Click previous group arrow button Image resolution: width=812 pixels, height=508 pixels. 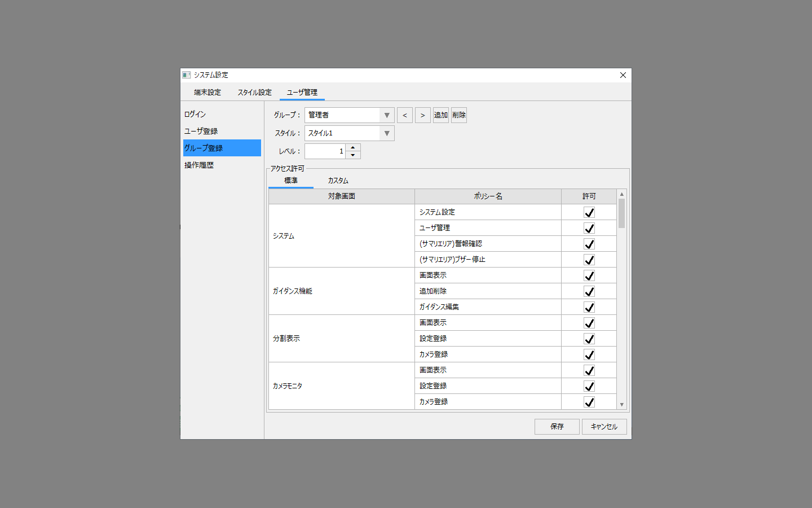click(x=404, y=115)
